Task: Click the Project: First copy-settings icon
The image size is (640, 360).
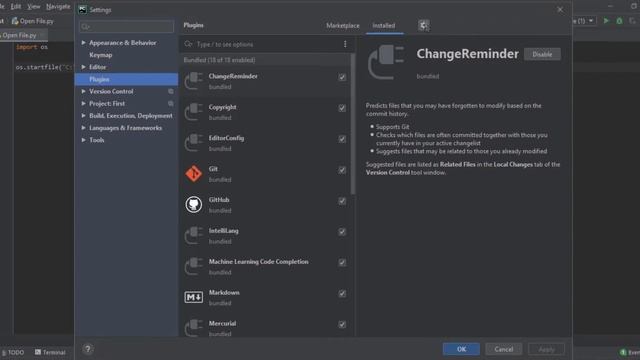Action: (x=171, y=104)
